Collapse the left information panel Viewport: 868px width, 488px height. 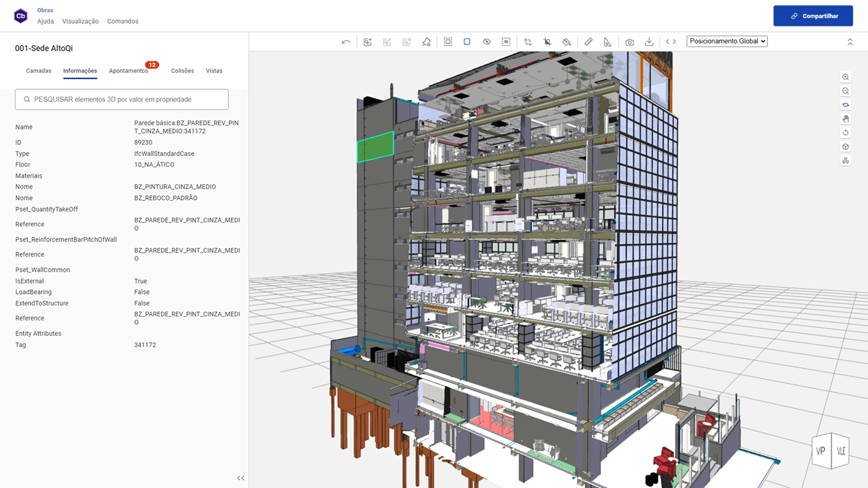tap(241, 478)
